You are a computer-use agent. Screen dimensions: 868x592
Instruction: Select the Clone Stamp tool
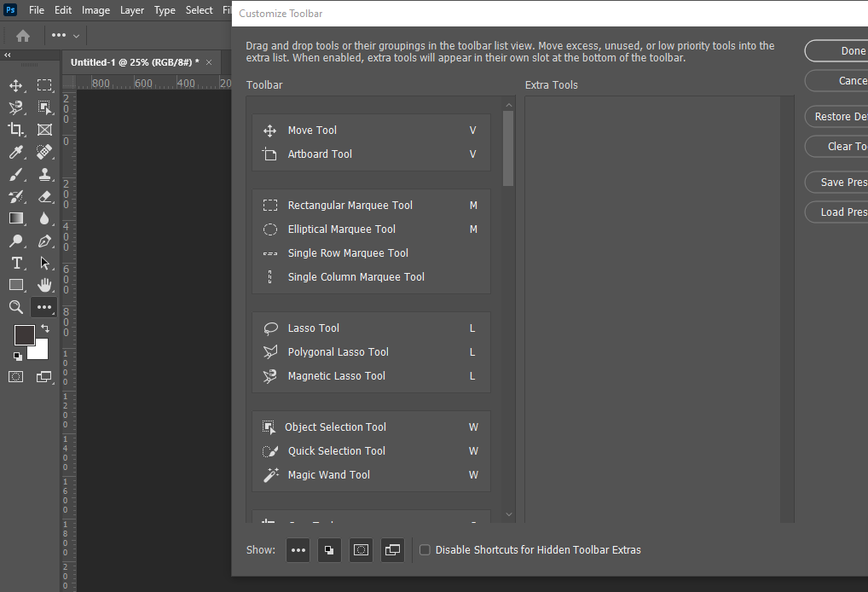pos(45,174)
